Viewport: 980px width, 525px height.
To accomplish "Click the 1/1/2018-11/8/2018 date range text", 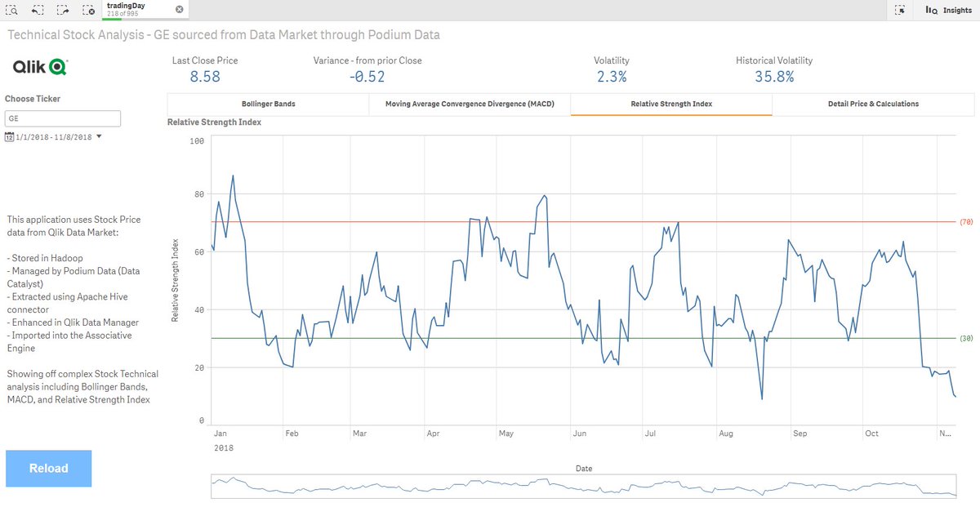I will 54,137.
